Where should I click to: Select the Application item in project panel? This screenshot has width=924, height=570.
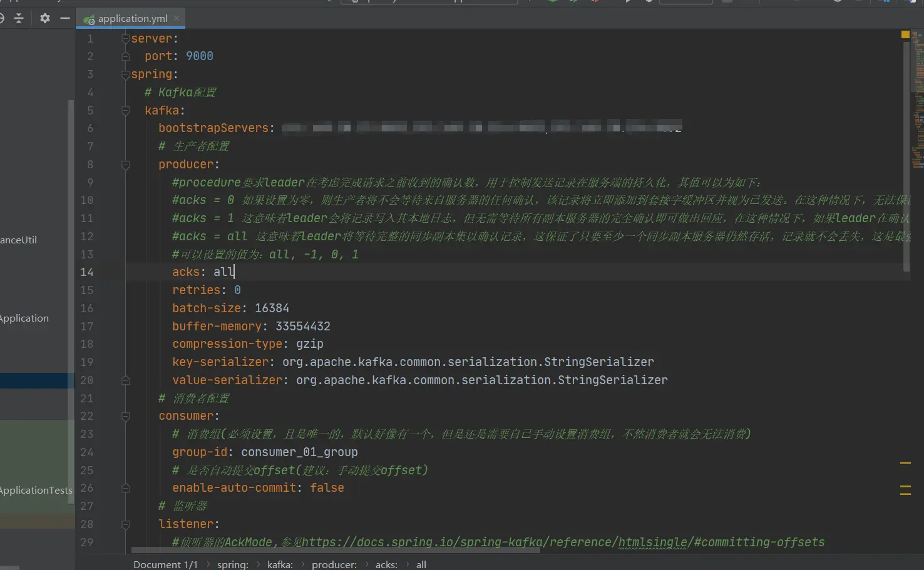24,318
